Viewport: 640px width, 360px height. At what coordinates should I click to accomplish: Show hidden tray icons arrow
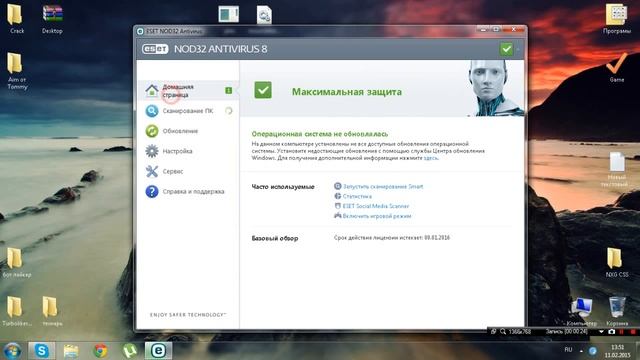point(581,351)
